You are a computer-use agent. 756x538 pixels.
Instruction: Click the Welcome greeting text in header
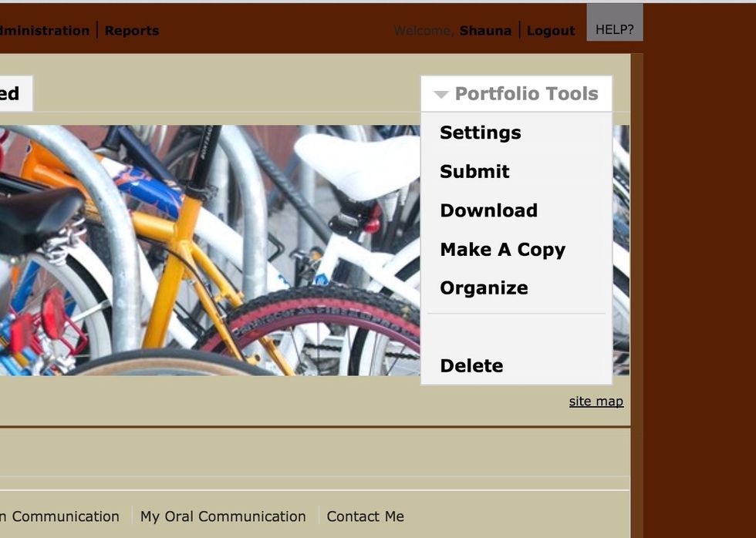click(424, 31)
